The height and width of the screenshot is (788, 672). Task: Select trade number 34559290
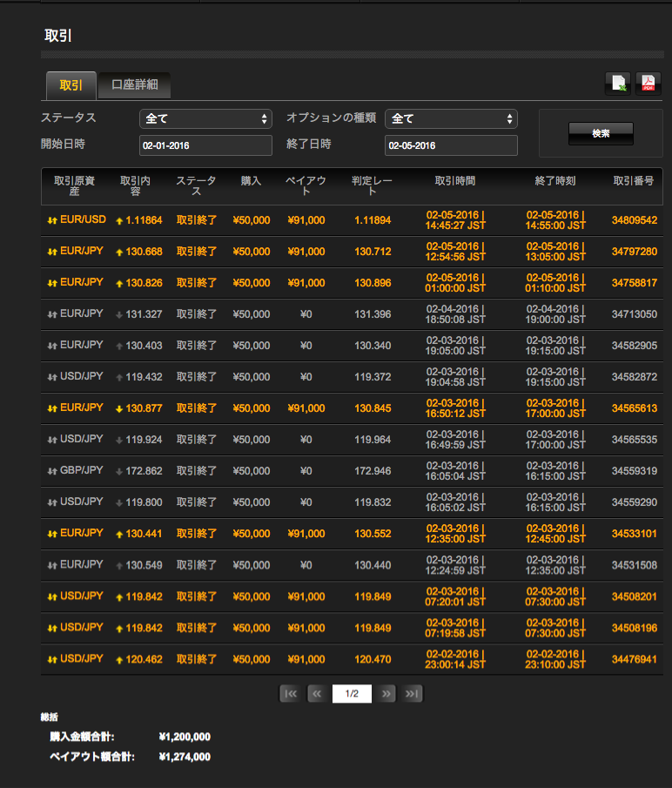click(635, 502)
